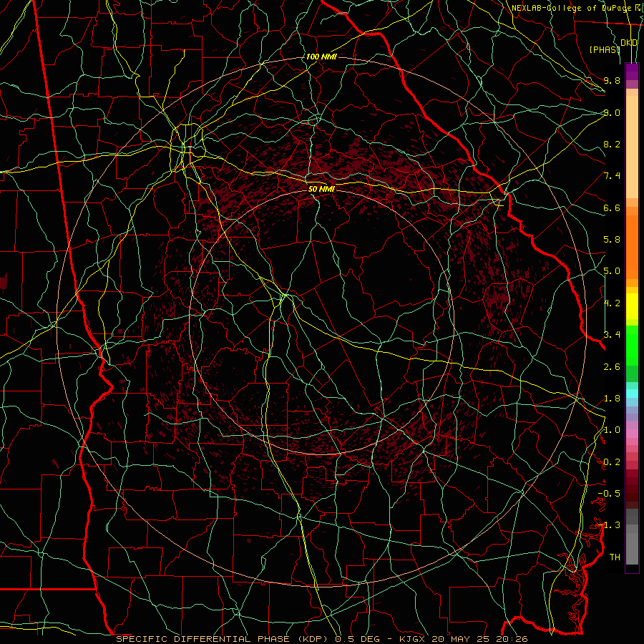Pick the cyan color bar segment
The image size is (644, 644).
[x=632, y=394]
